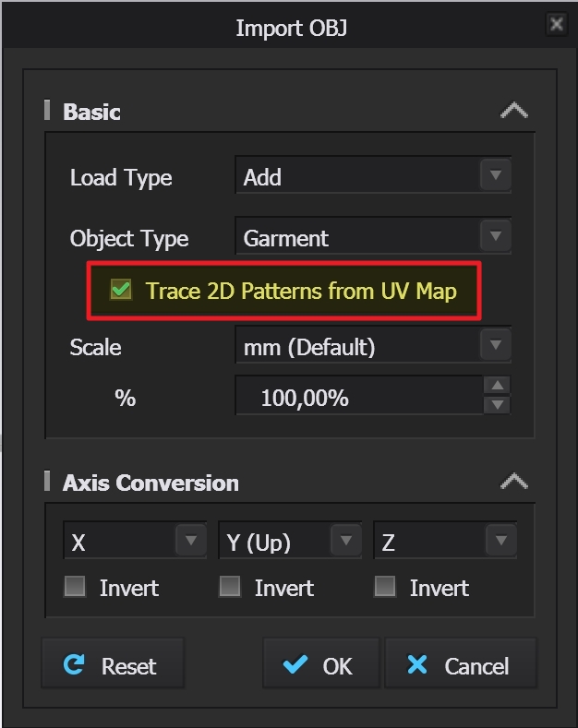Screen dimensions: 578x728
Task: Enable Invert for the Z axis
Action: (385, 587)
